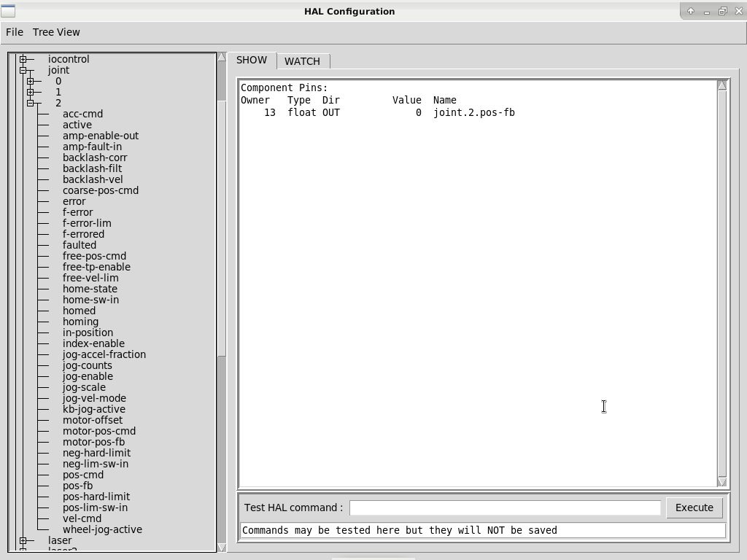Select neg-hard-limit pin
The image size is (747, 560).
pyautogui.click(x=96, y=454)
